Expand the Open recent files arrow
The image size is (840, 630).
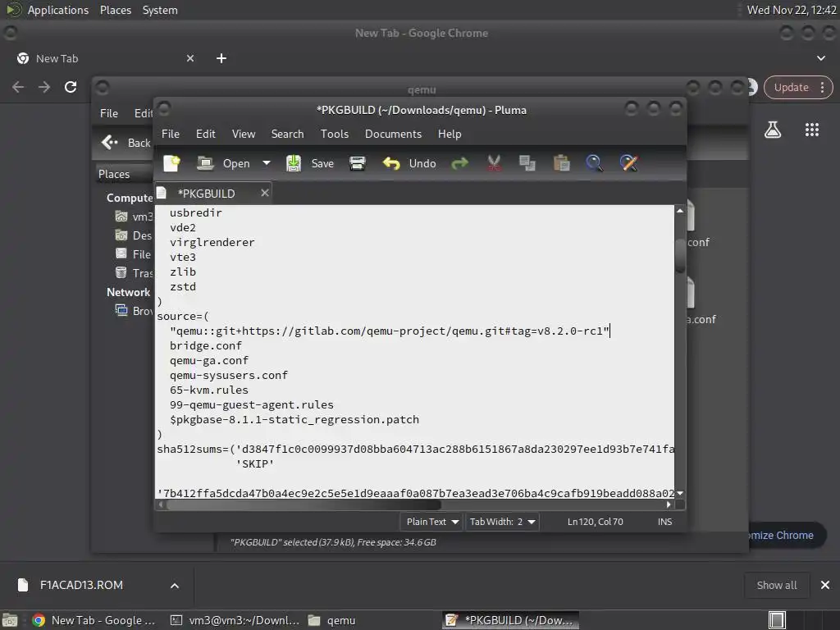[x=267, y=163]
